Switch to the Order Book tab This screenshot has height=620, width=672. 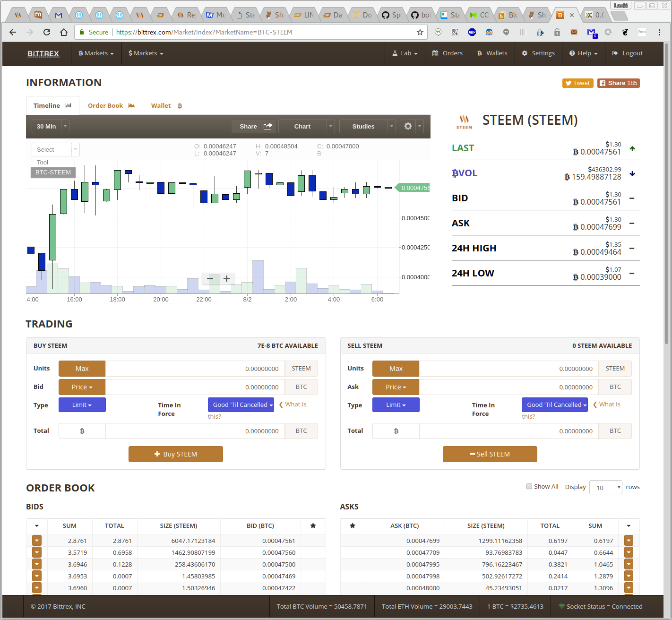click(x=112, y=105)
